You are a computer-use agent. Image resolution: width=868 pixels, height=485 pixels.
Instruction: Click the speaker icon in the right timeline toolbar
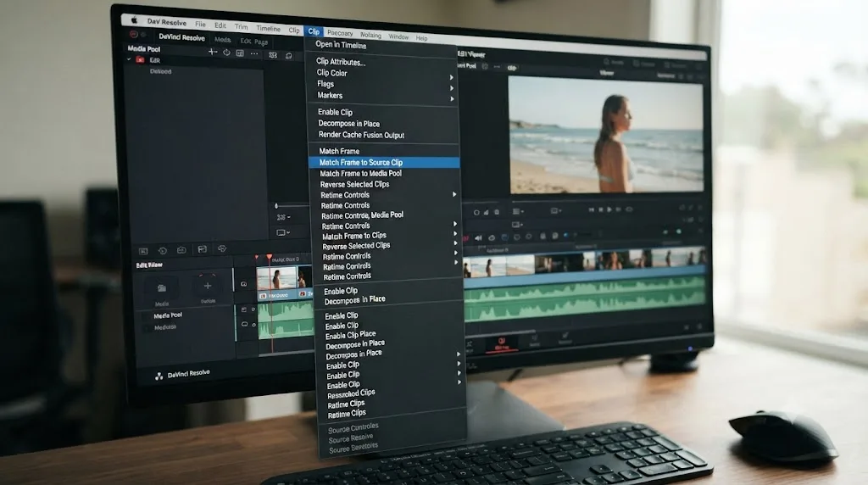tap(478, 238)
